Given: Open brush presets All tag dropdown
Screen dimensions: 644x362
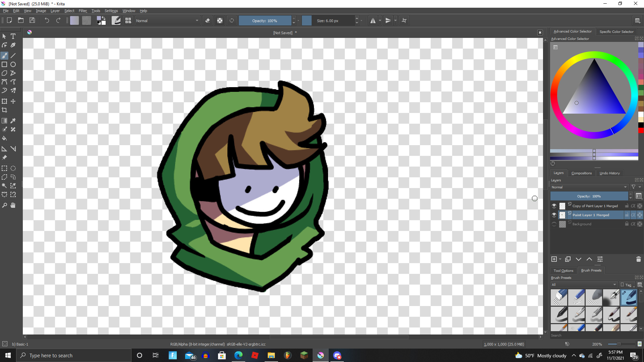Looking at the screenshot, I should [584, 285].
